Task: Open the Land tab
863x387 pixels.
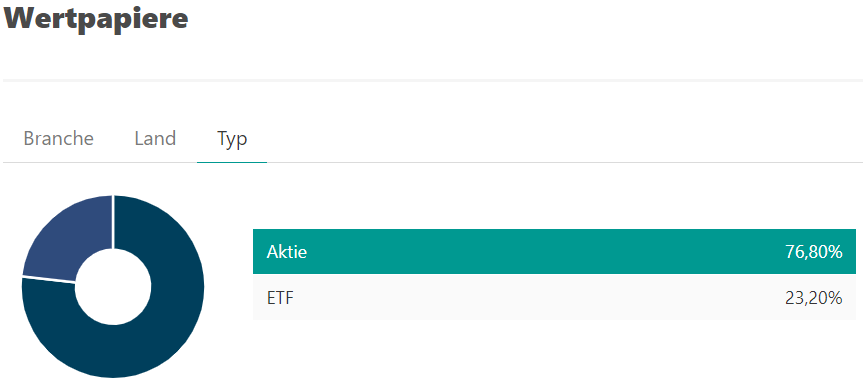Action: pos(155,138)
